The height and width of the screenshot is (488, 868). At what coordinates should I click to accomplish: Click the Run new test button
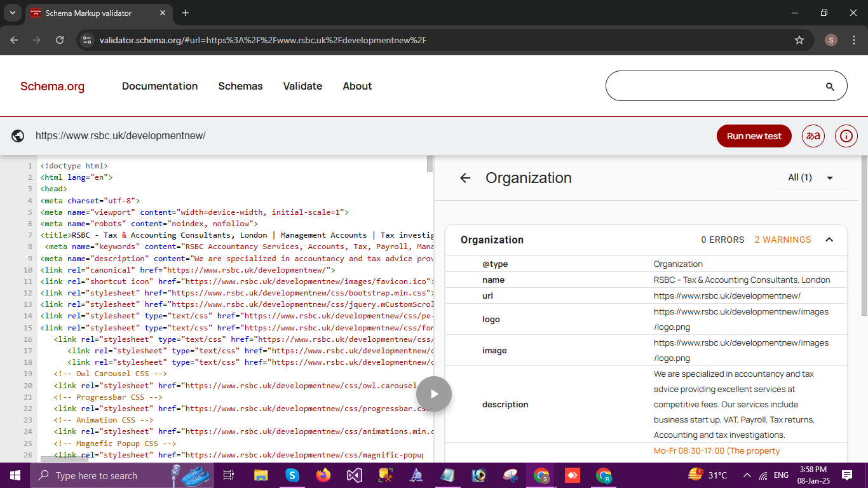point(754,136)
